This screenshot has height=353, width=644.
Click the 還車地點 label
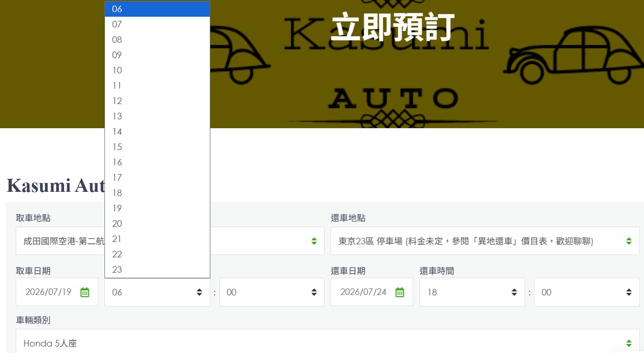[348, 218]
